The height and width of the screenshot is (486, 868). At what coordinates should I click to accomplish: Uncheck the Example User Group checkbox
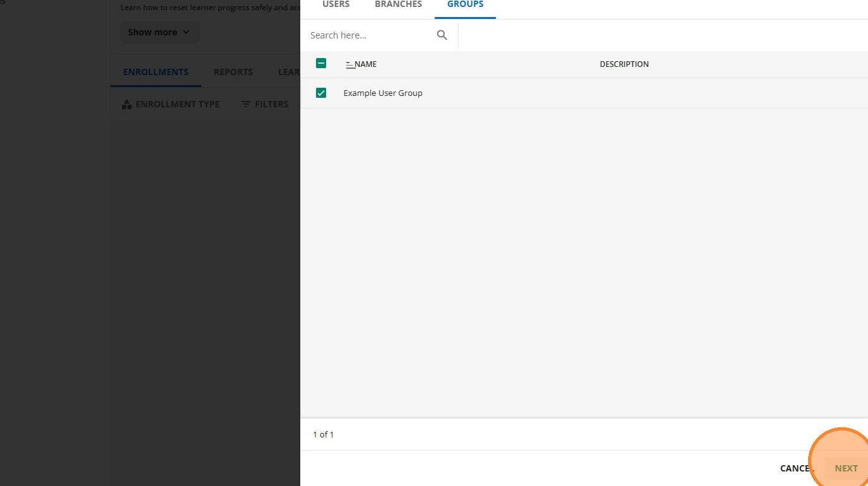point(321,93)
